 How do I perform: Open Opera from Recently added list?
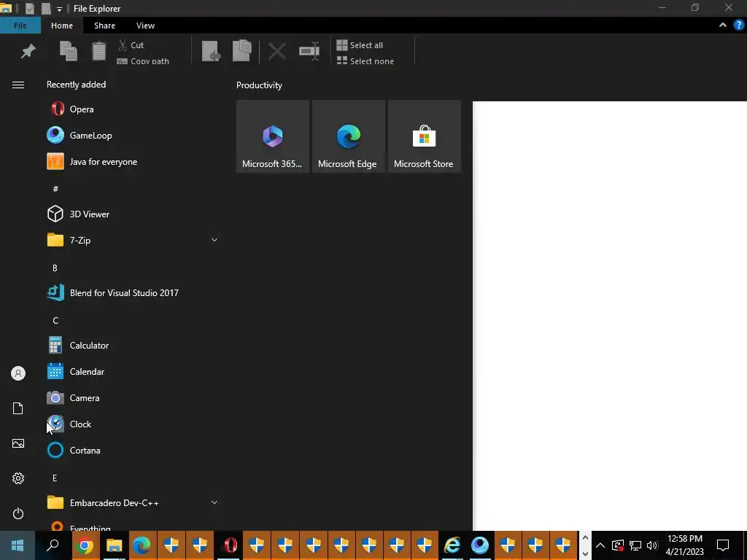(131, 109)
